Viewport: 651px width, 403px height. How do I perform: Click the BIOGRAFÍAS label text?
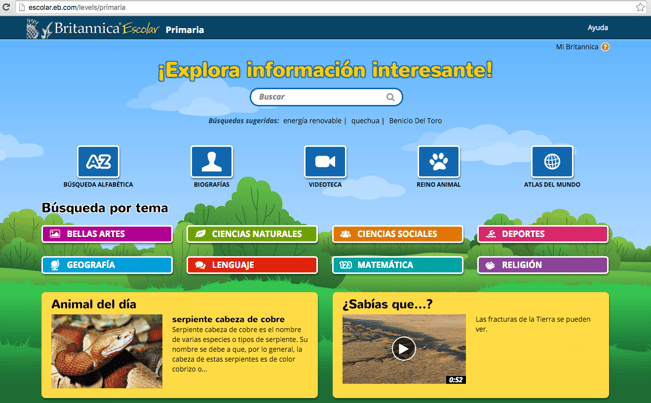point(212,184)
